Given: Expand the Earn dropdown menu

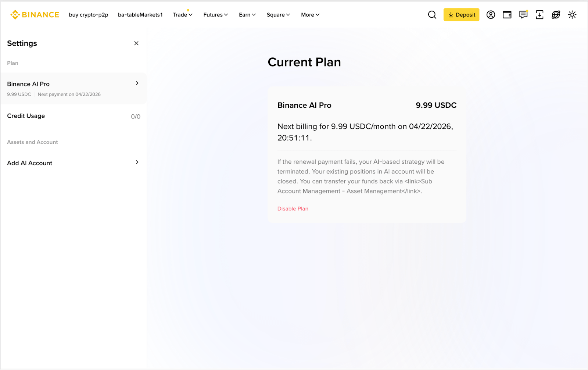Looking at the screenshot, I should coord(247,15).
